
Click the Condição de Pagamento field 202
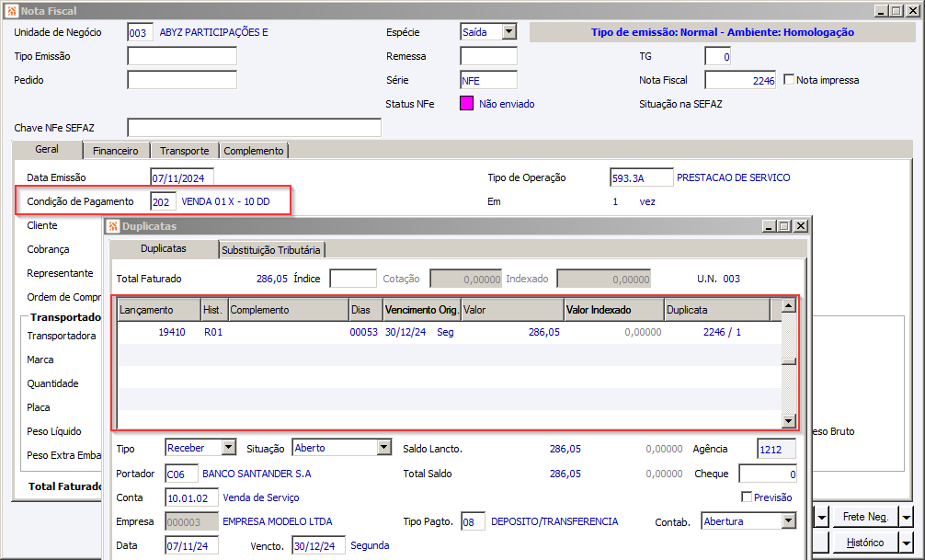164,201
